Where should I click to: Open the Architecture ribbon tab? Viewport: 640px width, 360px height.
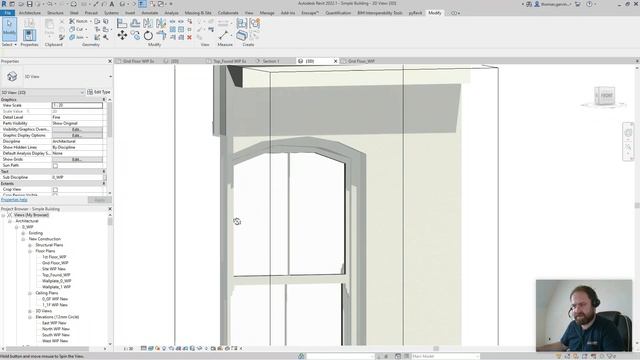coord(30,13)
